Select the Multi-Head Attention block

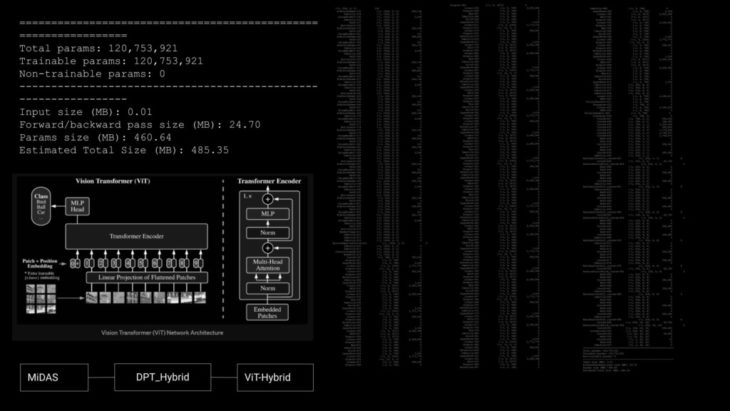[267, 266]
